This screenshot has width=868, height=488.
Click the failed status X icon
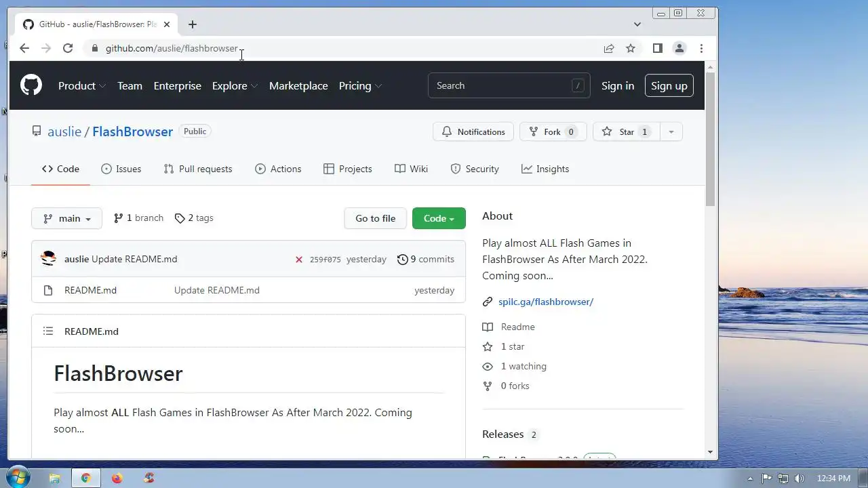[x=298, y=260]
